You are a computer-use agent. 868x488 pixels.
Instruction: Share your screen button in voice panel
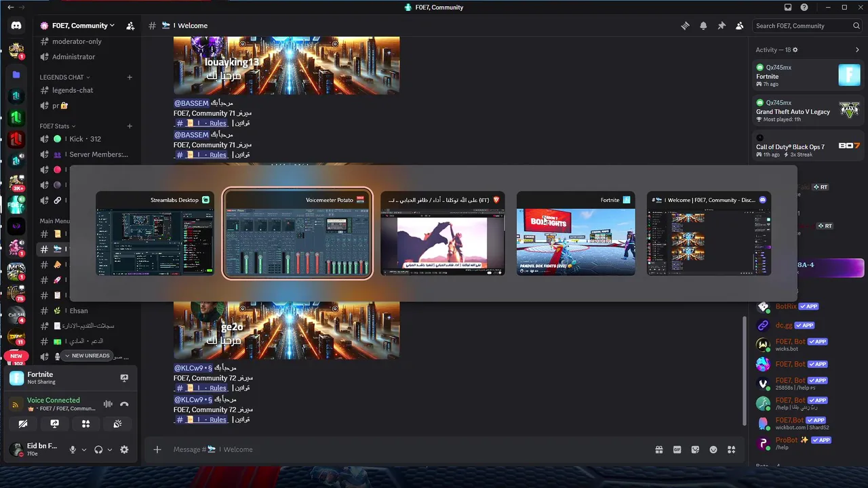point(55,424)
